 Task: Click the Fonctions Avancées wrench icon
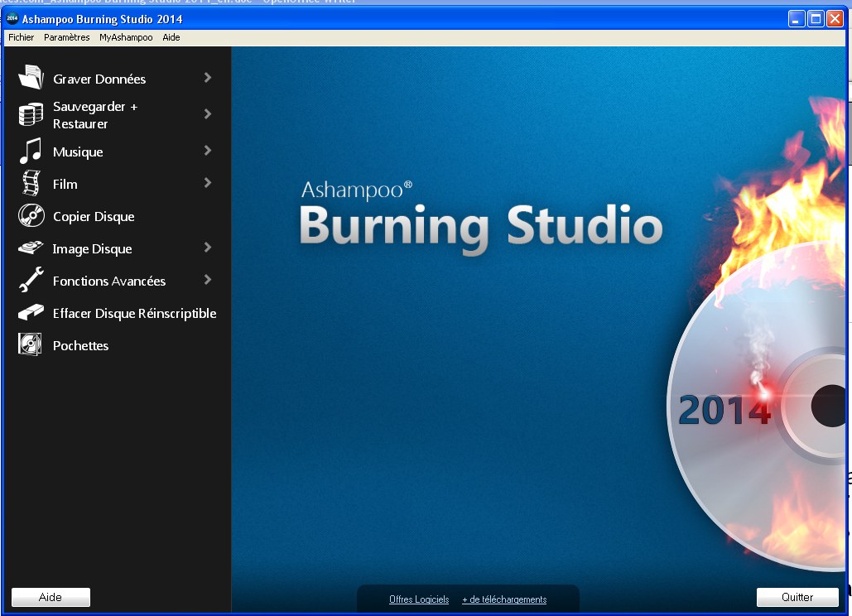(x=31, y=281)
